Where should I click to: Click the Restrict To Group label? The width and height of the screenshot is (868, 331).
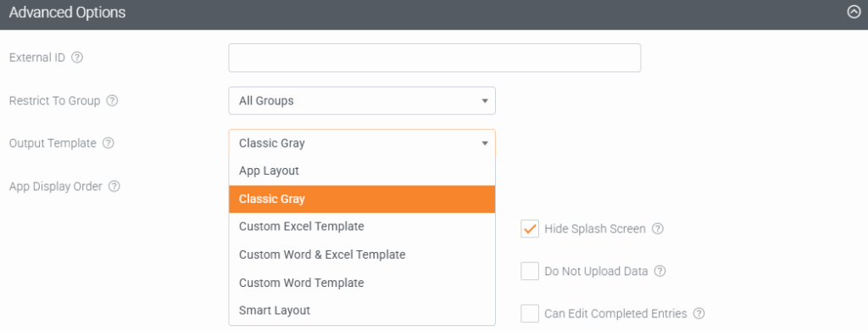(x=55, y=101)
